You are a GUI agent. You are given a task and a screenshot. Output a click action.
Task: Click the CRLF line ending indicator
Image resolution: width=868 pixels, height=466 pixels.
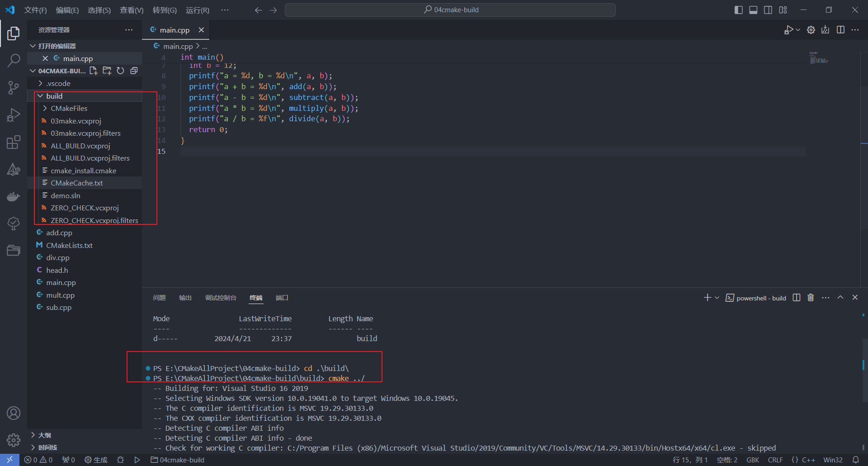(775, 460)
